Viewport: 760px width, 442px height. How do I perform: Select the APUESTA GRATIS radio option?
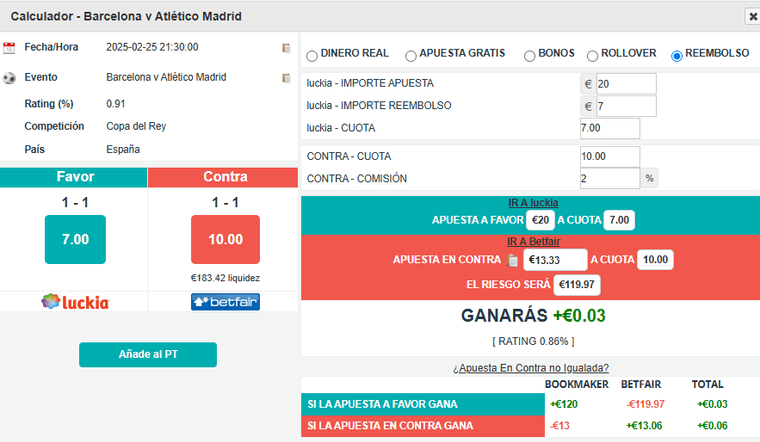click(x=411, y=55)
